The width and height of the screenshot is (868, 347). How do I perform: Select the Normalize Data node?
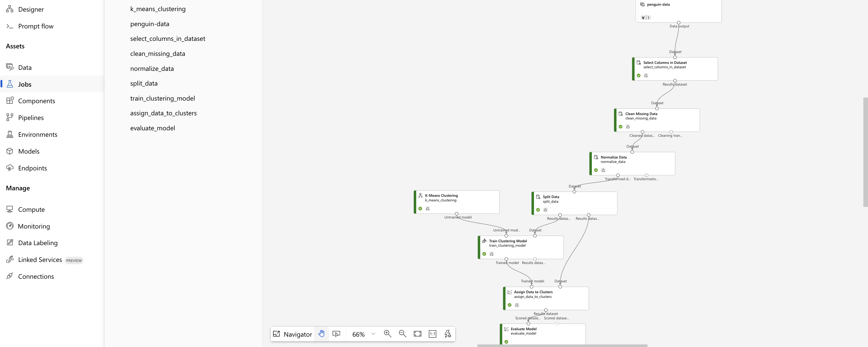[x=632, y=164]
